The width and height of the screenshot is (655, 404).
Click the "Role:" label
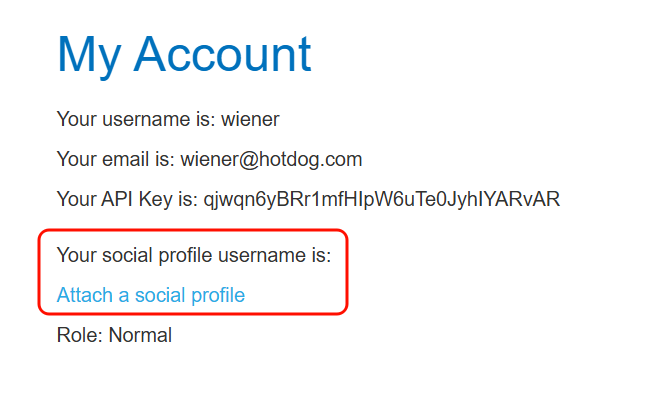coord(80,335)
